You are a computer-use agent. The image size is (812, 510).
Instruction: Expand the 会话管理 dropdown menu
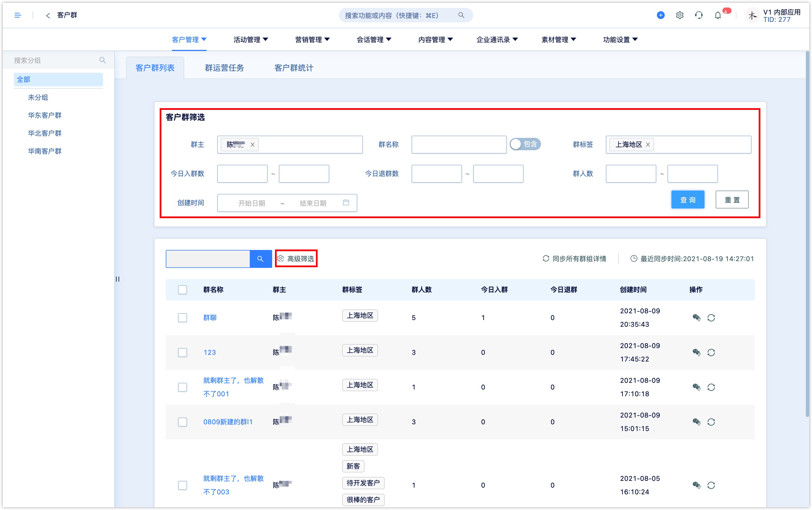[374, 40]
